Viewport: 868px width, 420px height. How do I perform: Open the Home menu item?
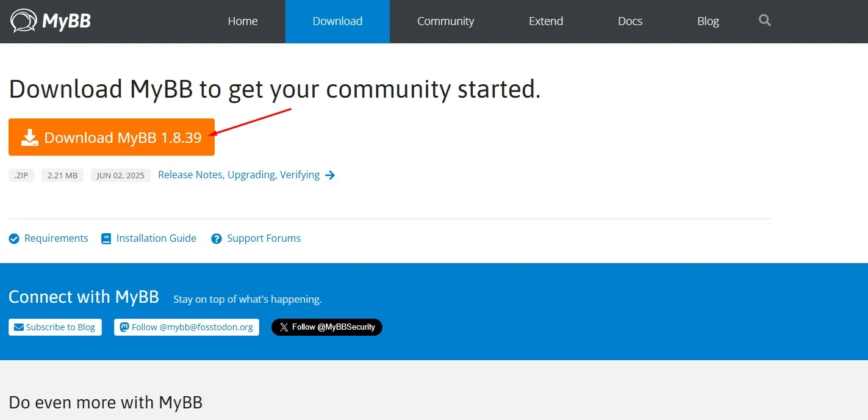[243, 21]
